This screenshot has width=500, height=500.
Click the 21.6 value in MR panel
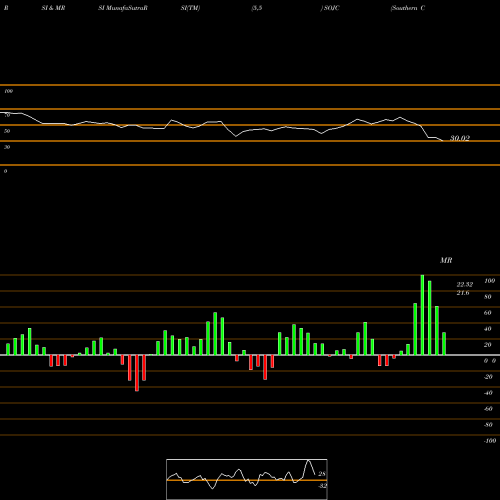[x=463, y=293]
